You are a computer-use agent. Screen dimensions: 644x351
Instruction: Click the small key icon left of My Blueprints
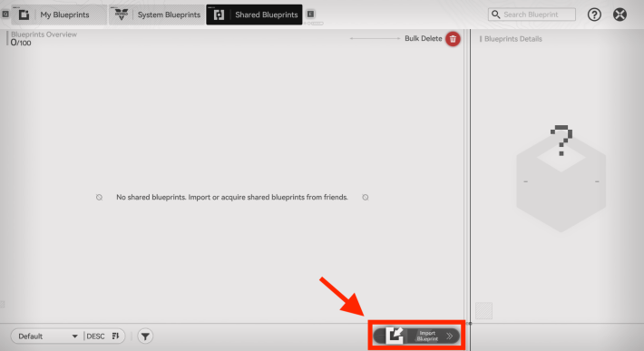click(x=5, y=15)
